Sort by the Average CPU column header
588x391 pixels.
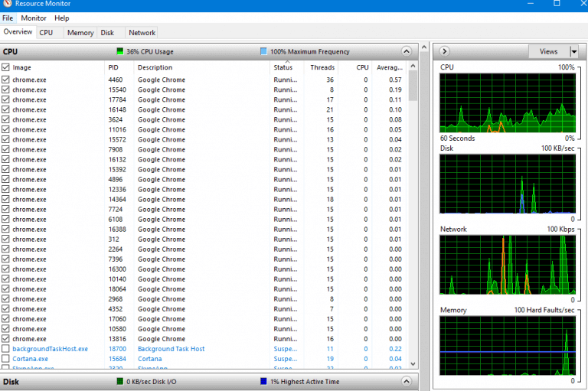[389, 67]
